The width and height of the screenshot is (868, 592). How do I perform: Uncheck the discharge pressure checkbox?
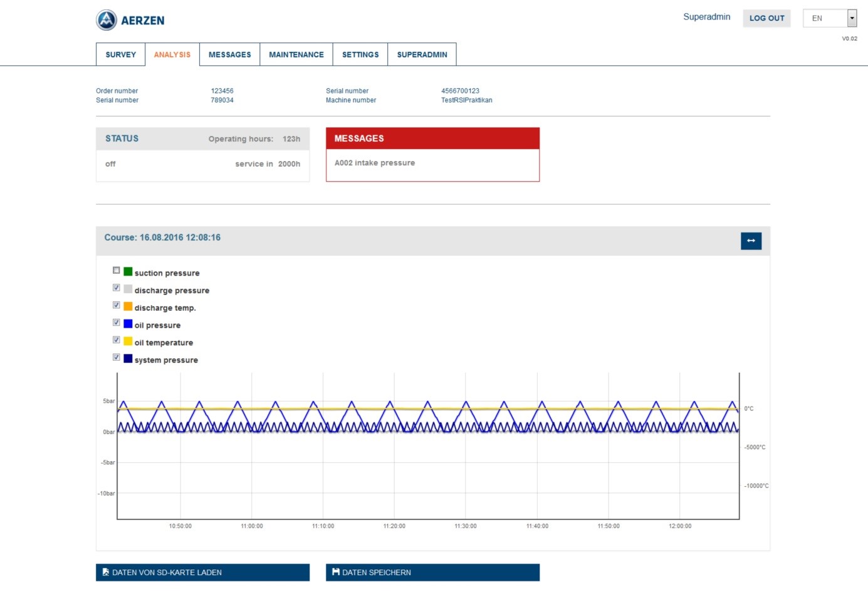point(117,288)
